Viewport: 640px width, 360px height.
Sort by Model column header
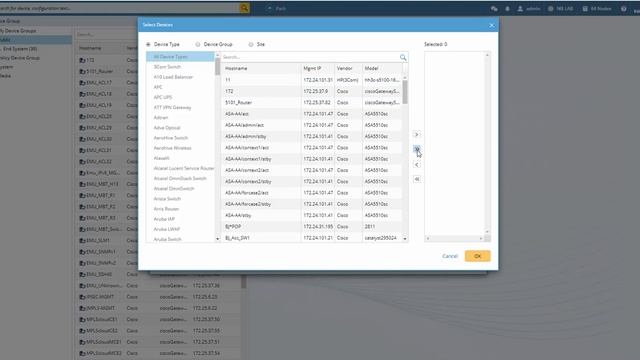click(382, 68)
